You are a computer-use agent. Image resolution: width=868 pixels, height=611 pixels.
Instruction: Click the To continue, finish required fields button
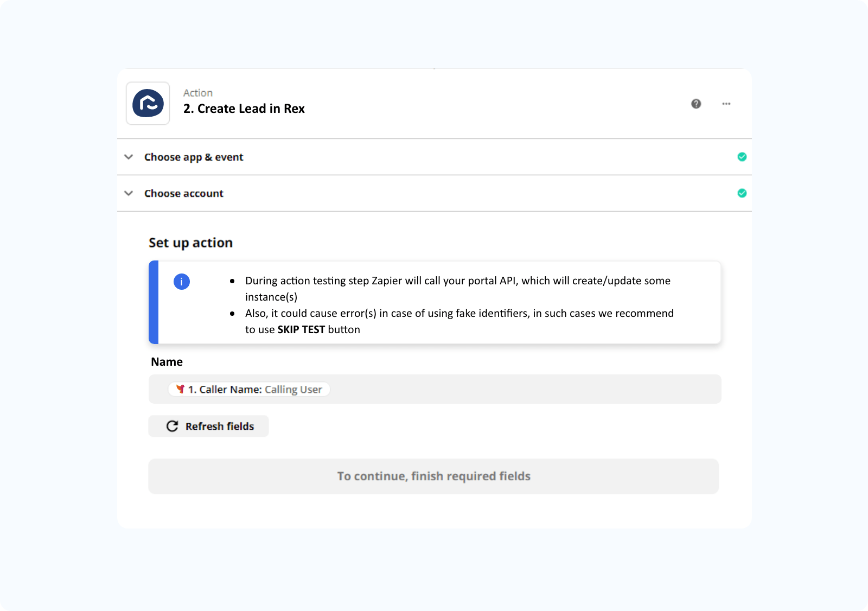coord(433,476)
